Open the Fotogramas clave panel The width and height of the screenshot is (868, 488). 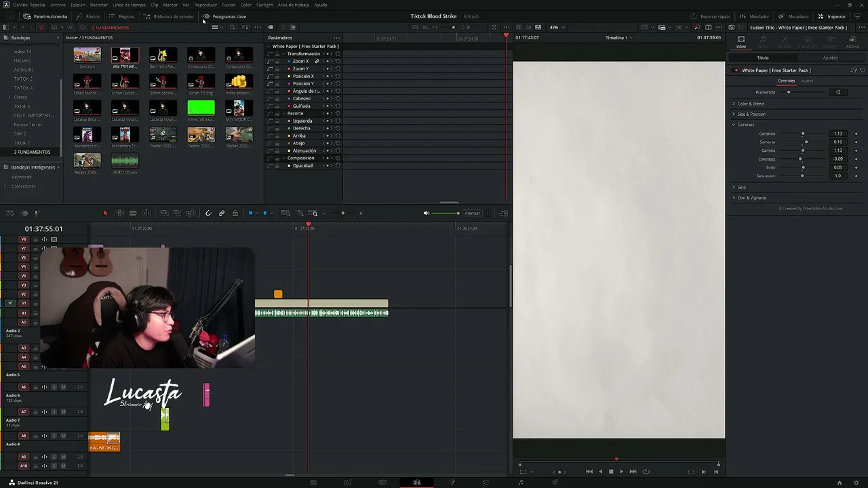(225, 16)
